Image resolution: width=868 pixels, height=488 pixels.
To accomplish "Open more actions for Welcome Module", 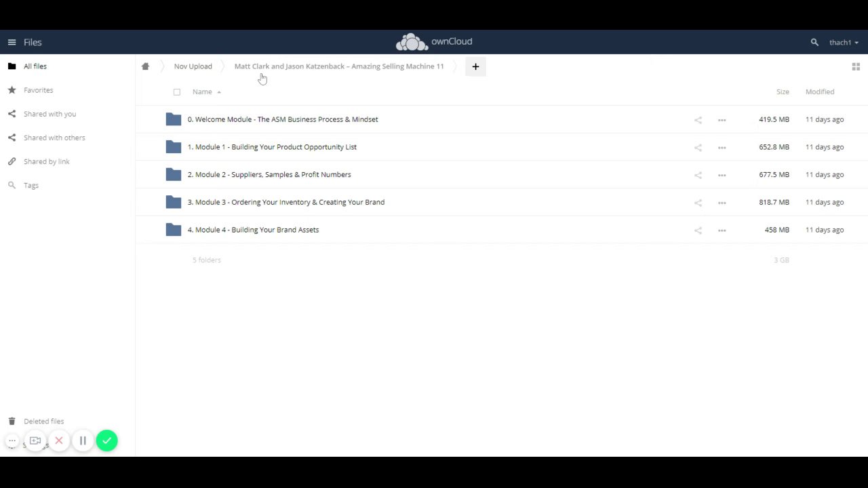I will point(722,120).
